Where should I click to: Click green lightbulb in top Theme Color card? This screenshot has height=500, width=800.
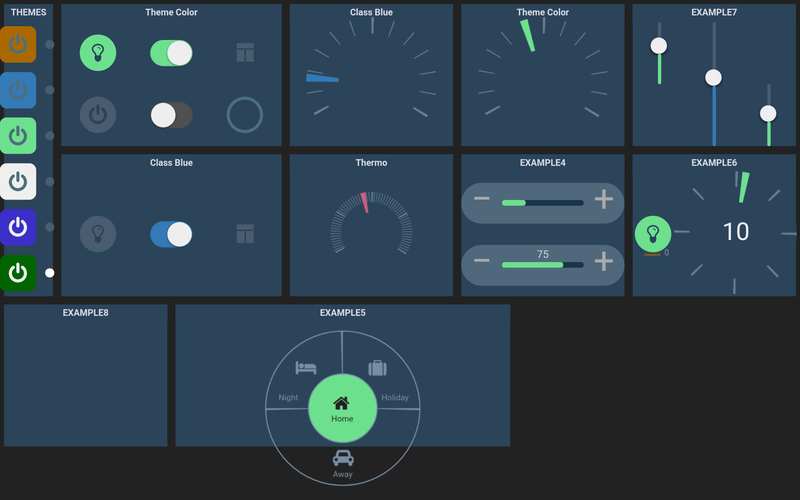pyautogui.click(x=98, y=53)
